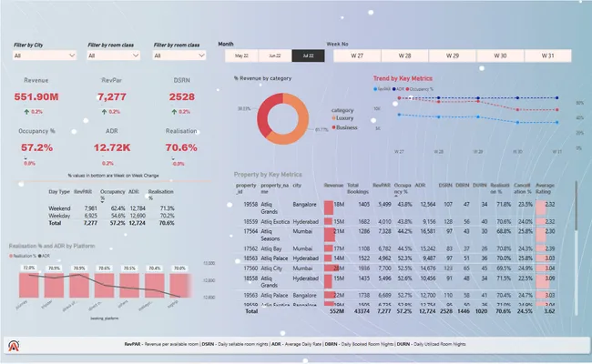
Task: Click the 70.6% bar in the platform chart
Action: [104, 285]
